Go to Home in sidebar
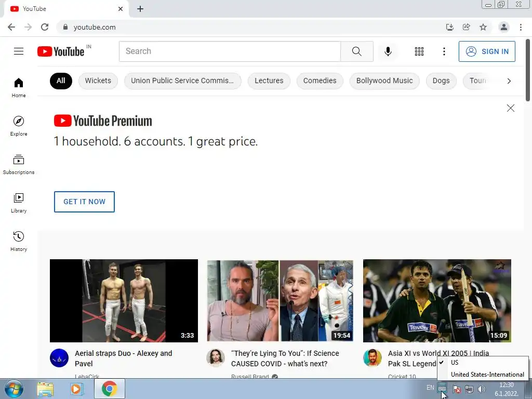The height and width of the screenshot is (399, 532). (x=19, y=87)
